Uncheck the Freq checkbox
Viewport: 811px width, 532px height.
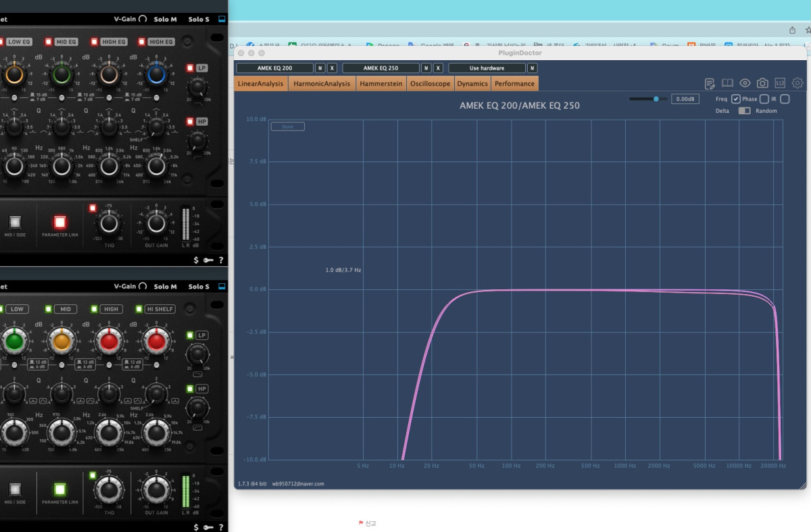(x=735, y=99)
